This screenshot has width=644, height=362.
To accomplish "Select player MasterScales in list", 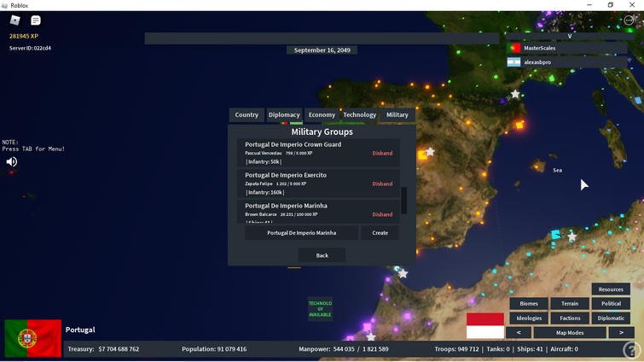I will (566, 48).
